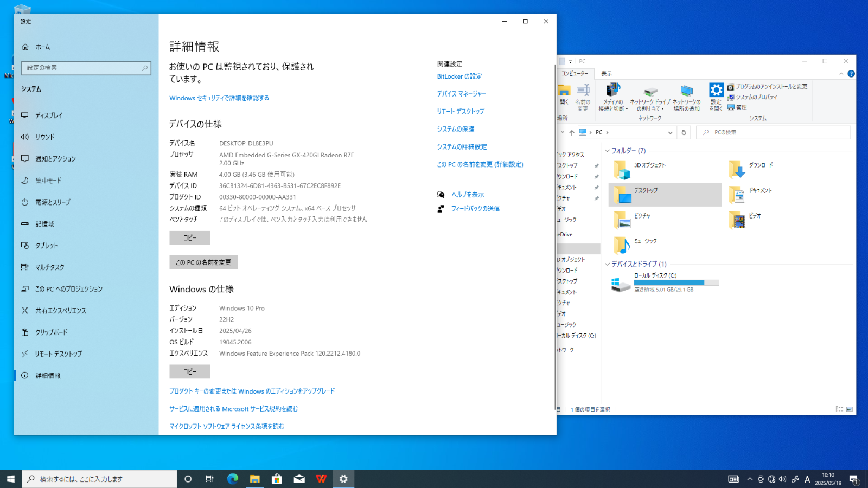
Task: Select 電源とスリープ in the sidebar
Action: click(x=53, y=202)
